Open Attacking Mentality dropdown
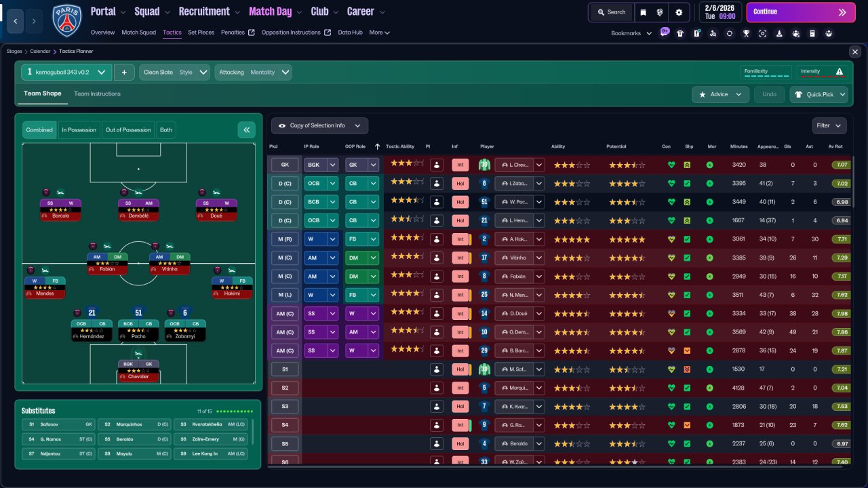This screenshot has height=488, width=868. pos(254,73)
